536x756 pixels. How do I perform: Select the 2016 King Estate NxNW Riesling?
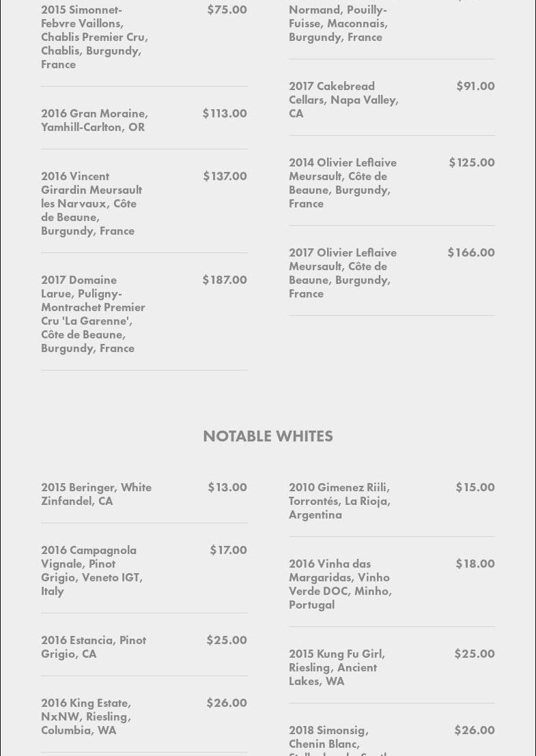(x=86, y=716)
